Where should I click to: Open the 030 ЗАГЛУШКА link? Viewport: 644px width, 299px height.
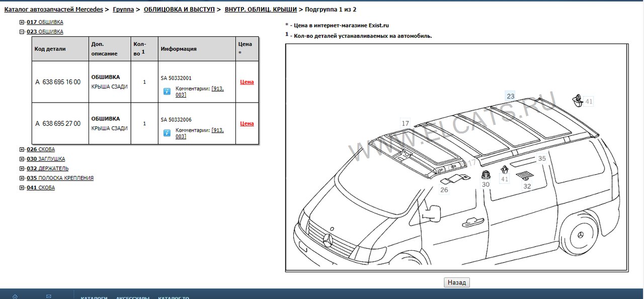pos(45,159)
